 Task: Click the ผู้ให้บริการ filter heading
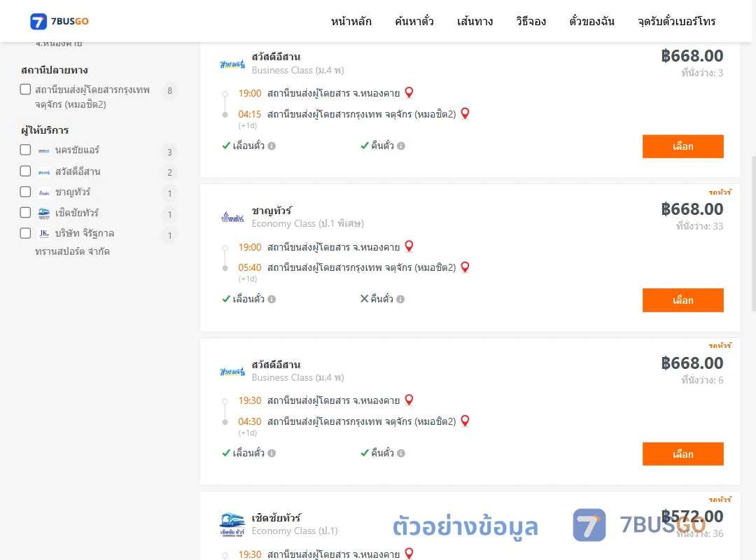point(45,130)
